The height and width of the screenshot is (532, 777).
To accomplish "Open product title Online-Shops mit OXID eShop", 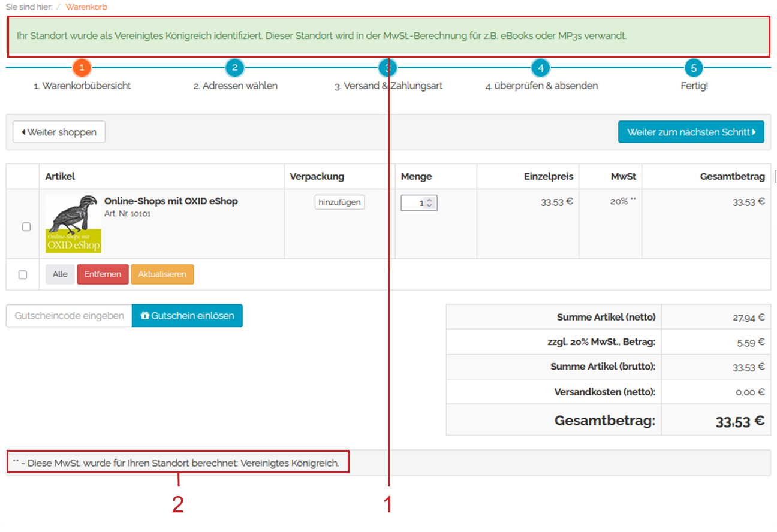I will pyautogui.click(x=171, y=201).
